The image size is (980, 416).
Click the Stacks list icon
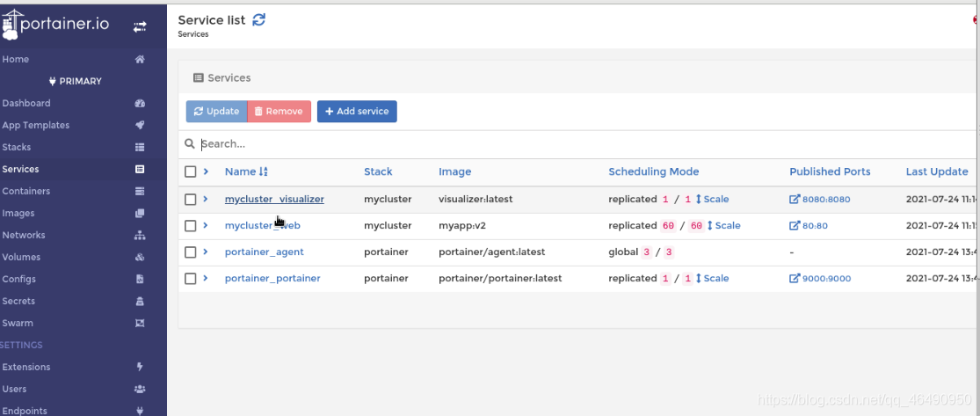tap(140, 147)
